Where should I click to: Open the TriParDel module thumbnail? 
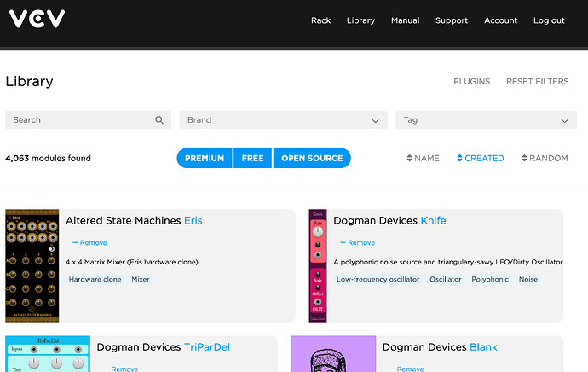click(x=48, y=354)
